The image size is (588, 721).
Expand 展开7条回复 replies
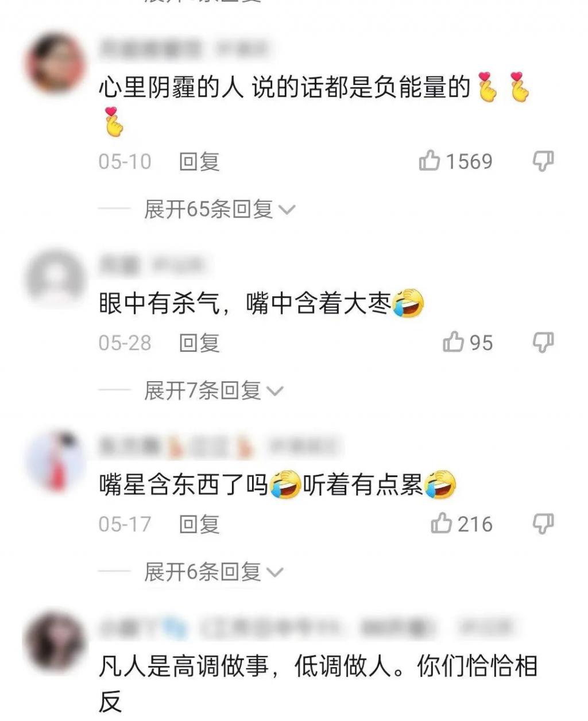click(214, 391)
